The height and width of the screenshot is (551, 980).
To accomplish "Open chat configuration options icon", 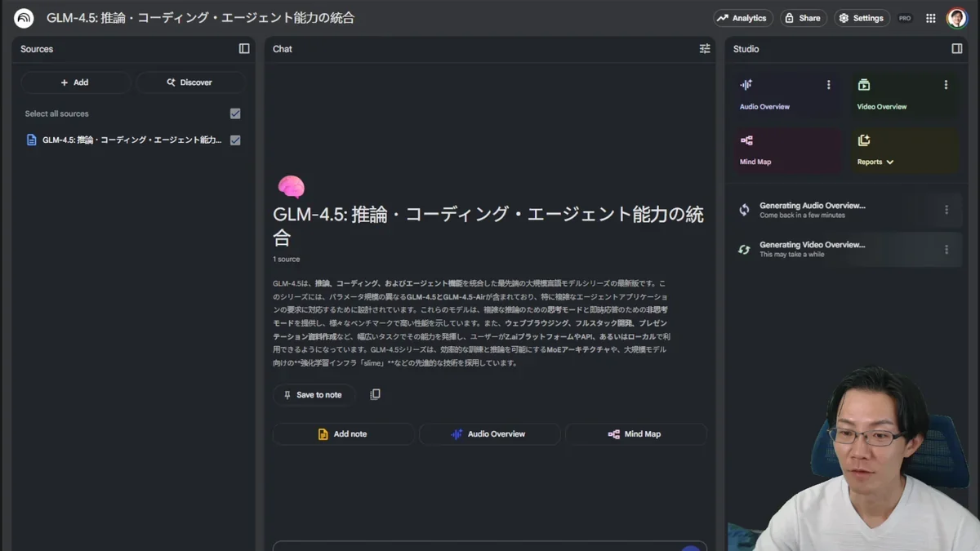I will pos(705,49).
